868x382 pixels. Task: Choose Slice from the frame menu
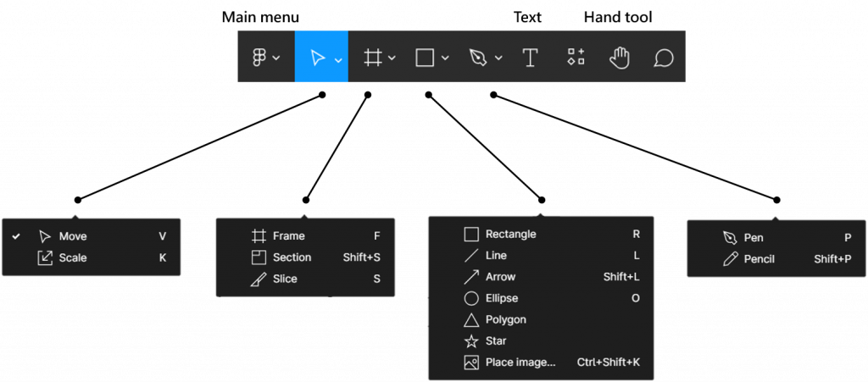pos(285,279)
